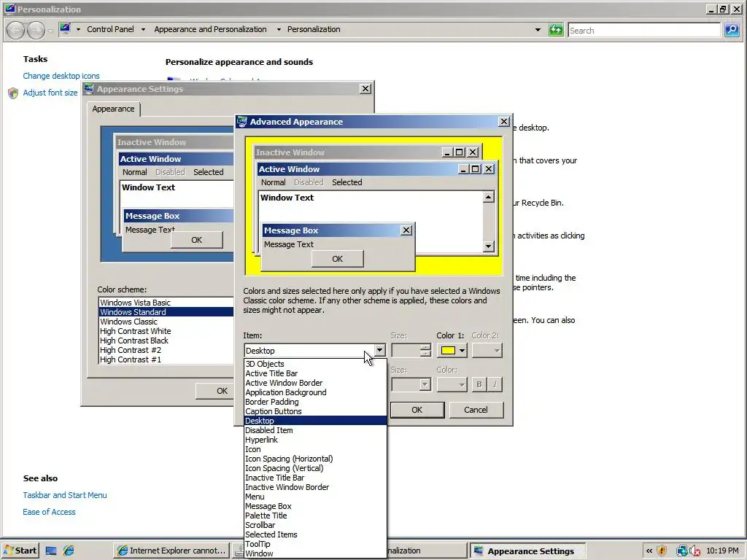Click the Search input field
The width and height of the screenshot is (747, 560).
pos(644,31)
